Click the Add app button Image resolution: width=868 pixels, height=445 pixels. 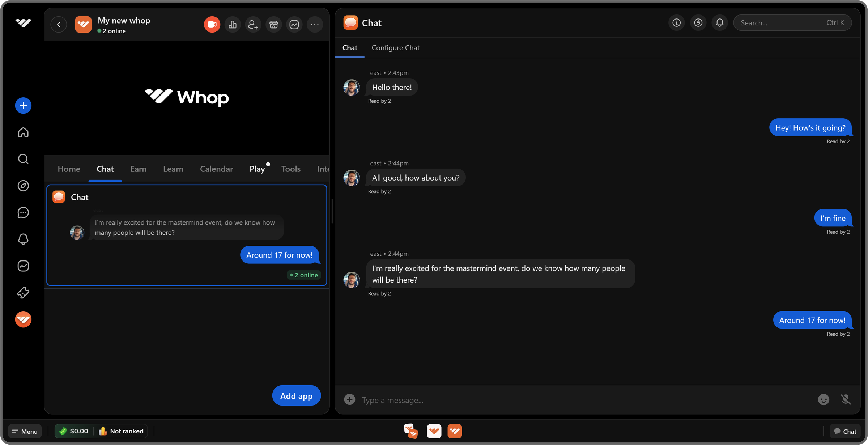(296, 395)
